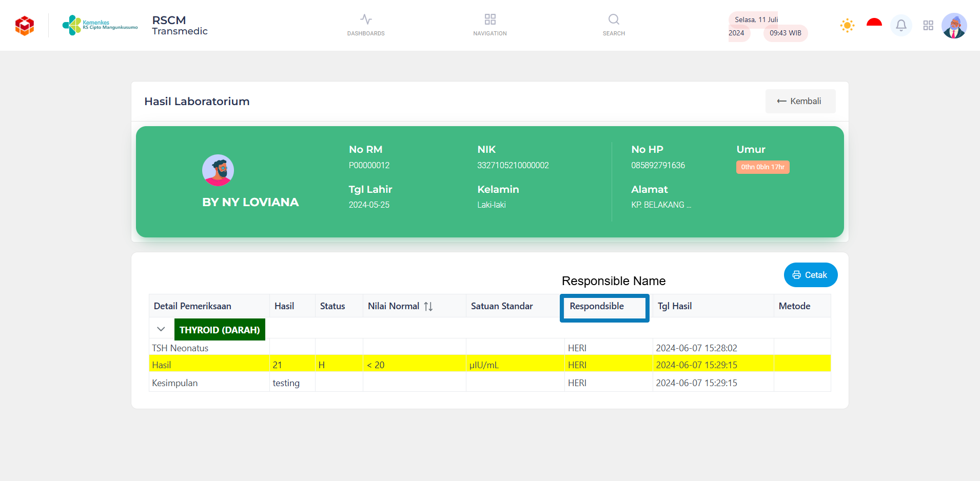980x481 pixels.
Task: Click the Selasa, 11 Juli date badge
Action: (756, 19)
